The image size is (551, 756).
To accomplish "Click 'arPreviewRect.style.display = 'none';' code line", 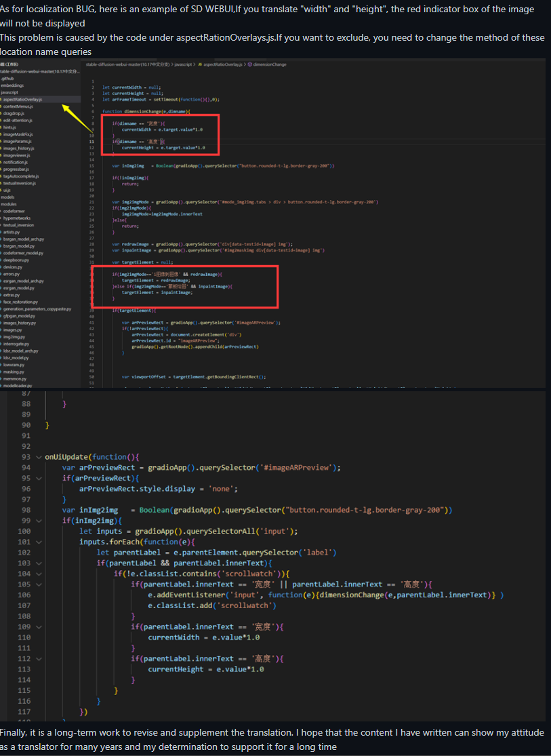I will [158, 489].
